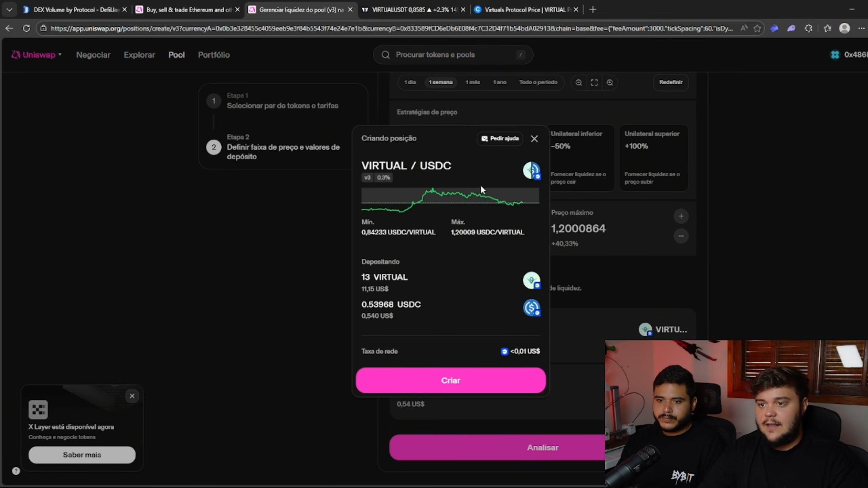The width and height of the screenshot is (868, 488).
Task: Choose the Unilateral superior +100% strategy
Action: 654,158
